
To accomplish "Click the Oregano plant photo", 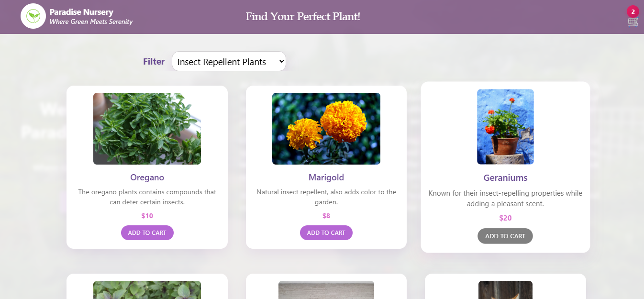I will coord(147,128).
